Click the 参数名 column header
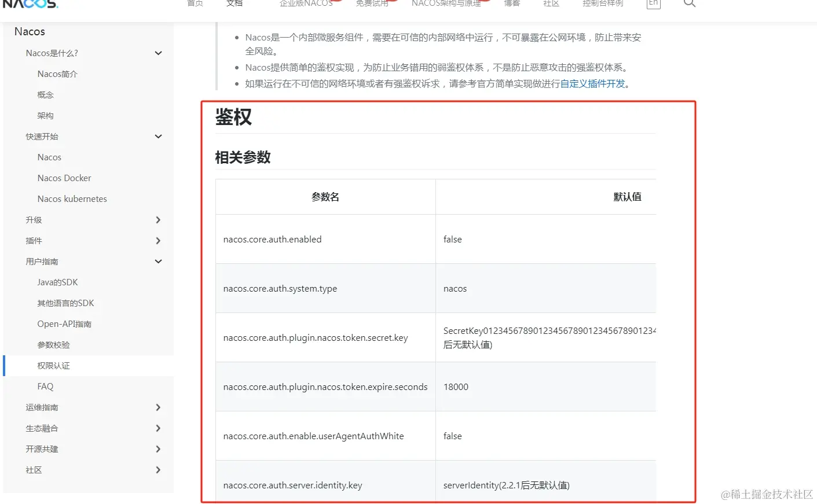The height and width of the screenshot is (504, 817). 325,197
